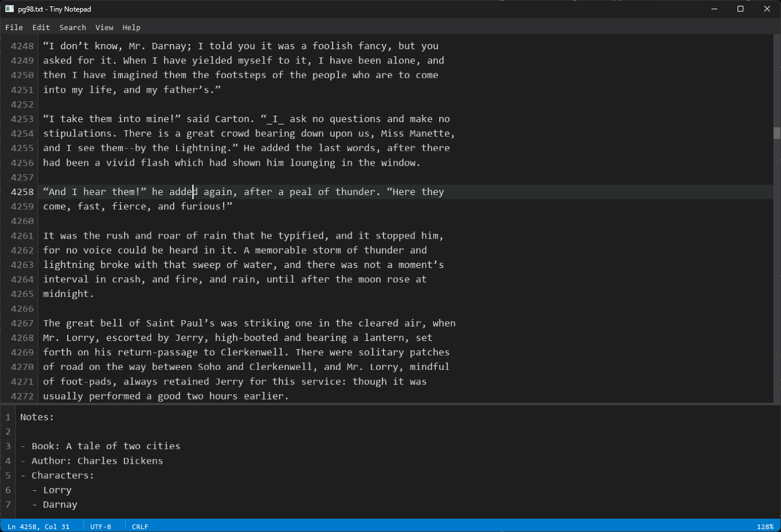Screen dimensions: 781x532
Task: Click the word 'Saint' on line 4267
Action: 160,323
